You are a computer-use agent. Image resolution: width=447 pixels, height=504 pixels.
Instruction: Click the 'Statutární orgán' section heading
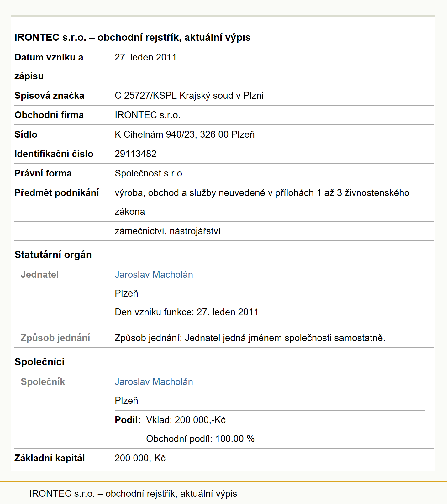pos(53,255)
